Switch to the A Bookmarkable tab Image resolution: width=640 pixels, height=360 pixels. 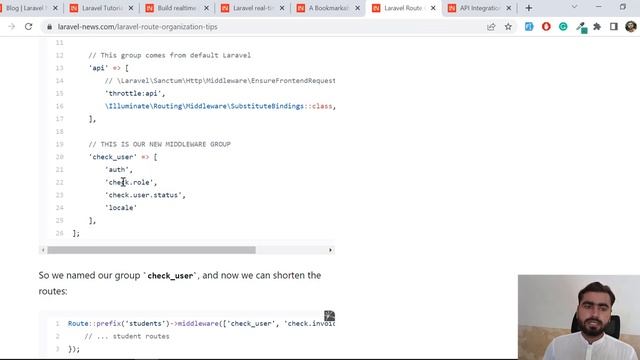pyautogui.click(x=327, y=8)
